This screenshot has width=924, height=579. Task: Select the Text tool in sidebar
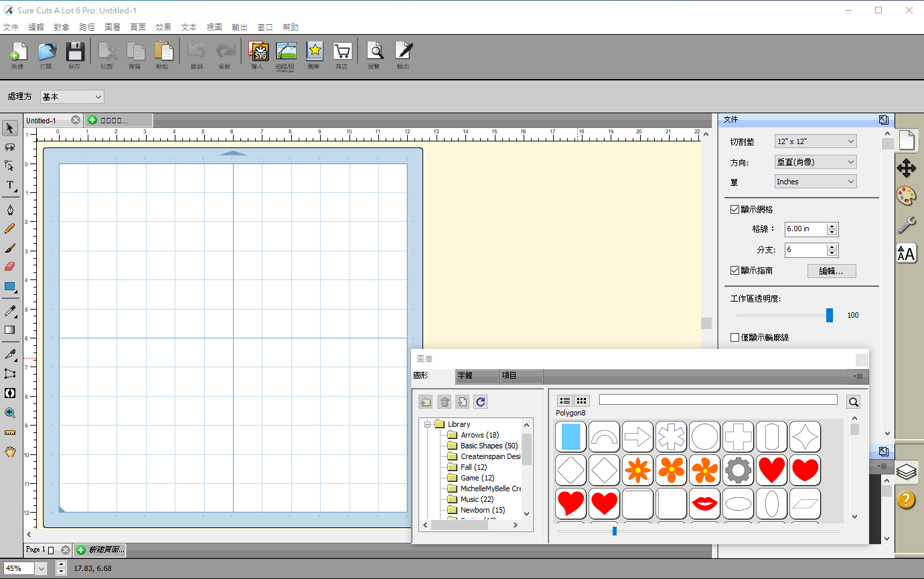pos(10,185)
